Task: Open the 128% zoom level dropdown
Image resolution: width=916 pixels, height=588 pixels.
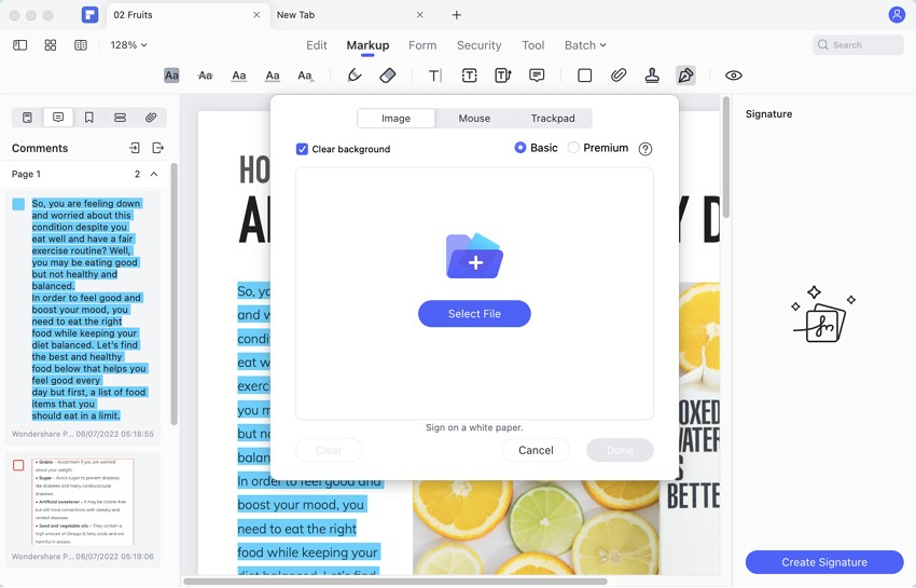Action: coord(129,45)
